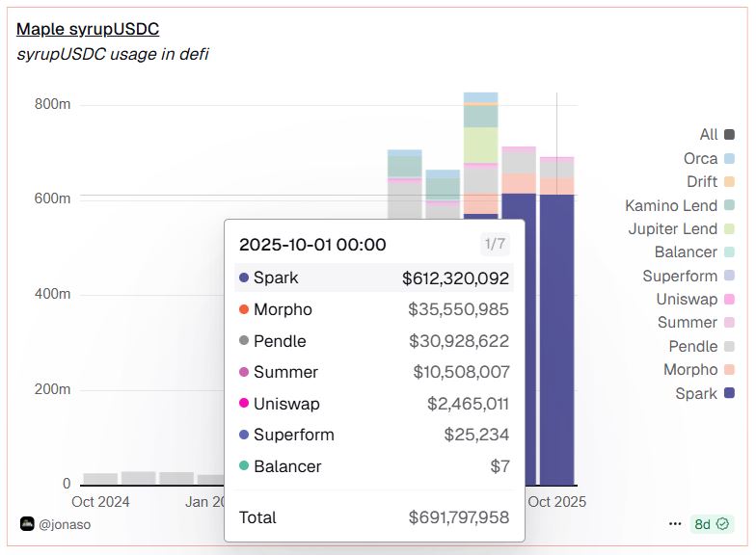The image size is (756, 555).
Task: Click the Uniswap legend swatch icon
Action: (729, 300)
